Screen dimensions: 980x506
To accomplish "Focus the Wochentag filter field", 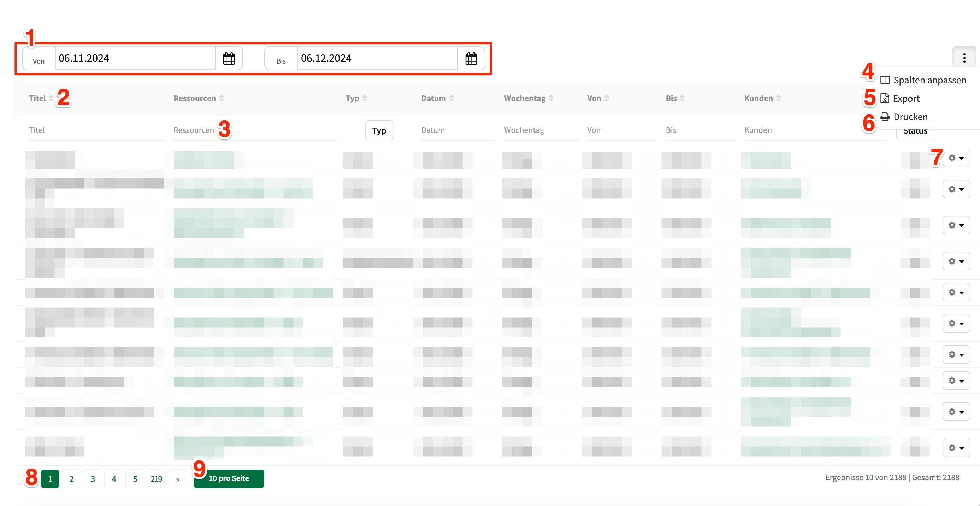I will tap(541, 130).
